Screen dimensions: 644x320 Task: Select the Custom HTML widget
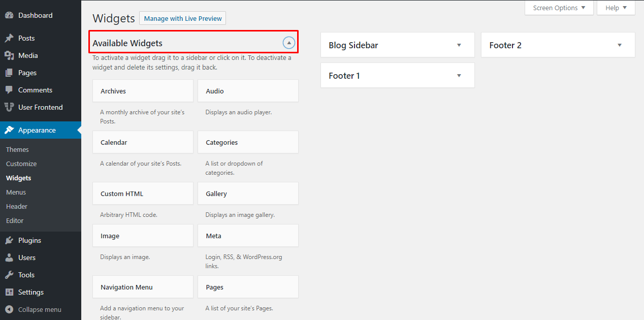coord(143,194)
